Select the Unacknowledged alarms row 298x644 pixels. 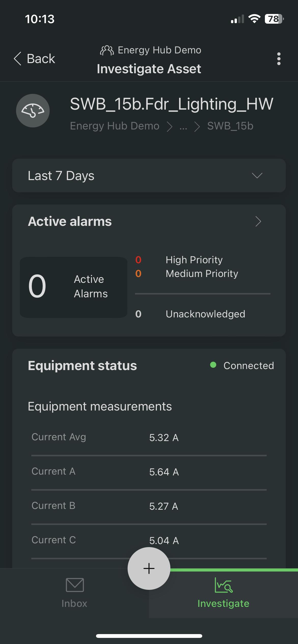pos(202,314)
